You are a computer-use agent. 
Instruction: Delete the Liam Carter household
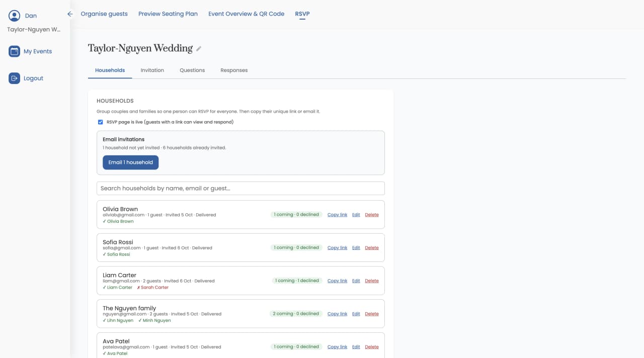pos(372,281)
